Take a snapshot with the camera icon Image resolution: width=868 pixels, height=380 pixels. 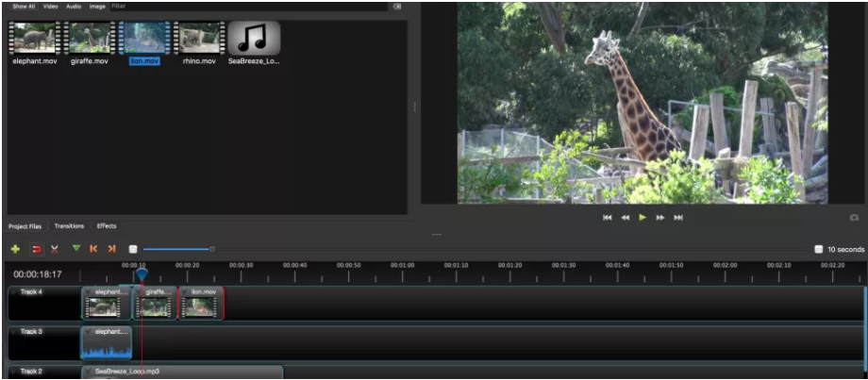(854, 218)
